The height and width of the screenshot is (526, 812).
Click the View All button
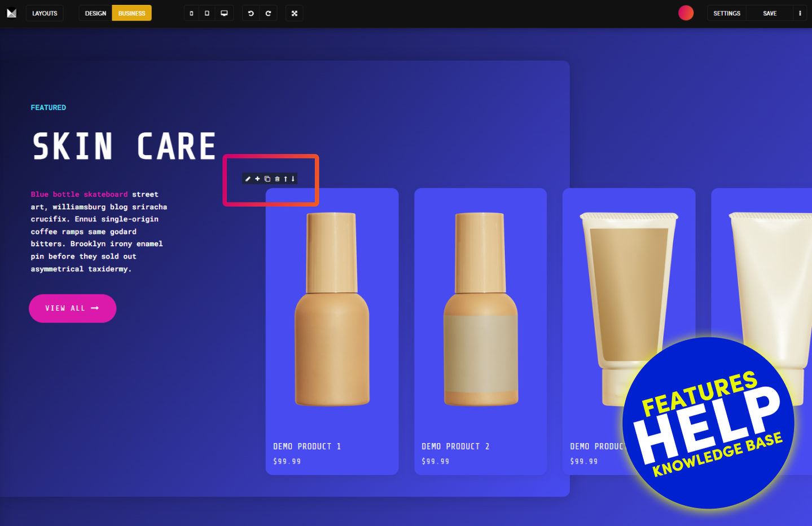[x=72, y=308]
